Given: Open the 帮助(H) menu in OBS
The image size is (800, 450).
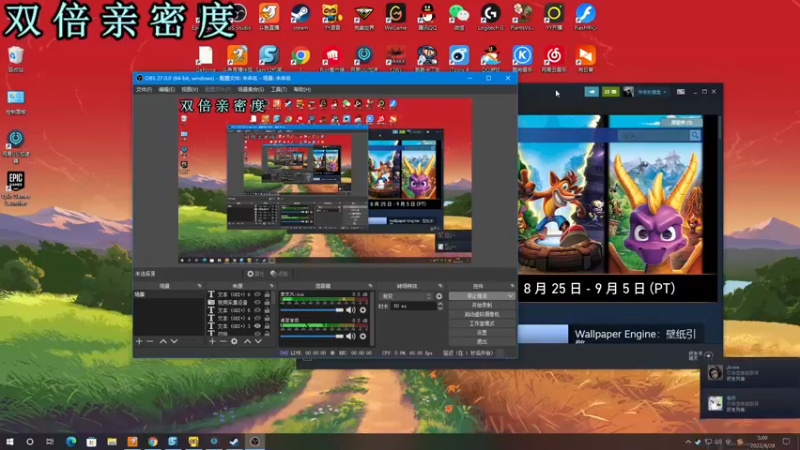Looking at the screenshot, I should point(302,89).
